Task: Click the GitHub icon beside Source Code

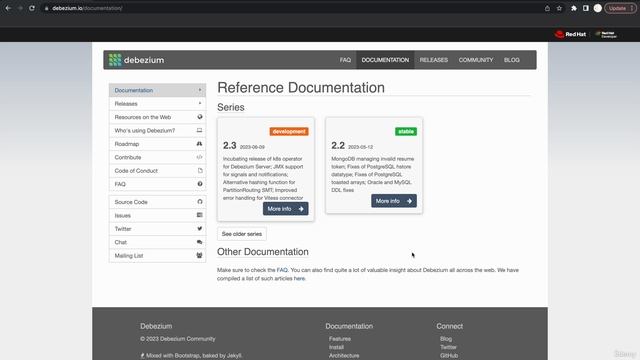Action: coord(200,202)
